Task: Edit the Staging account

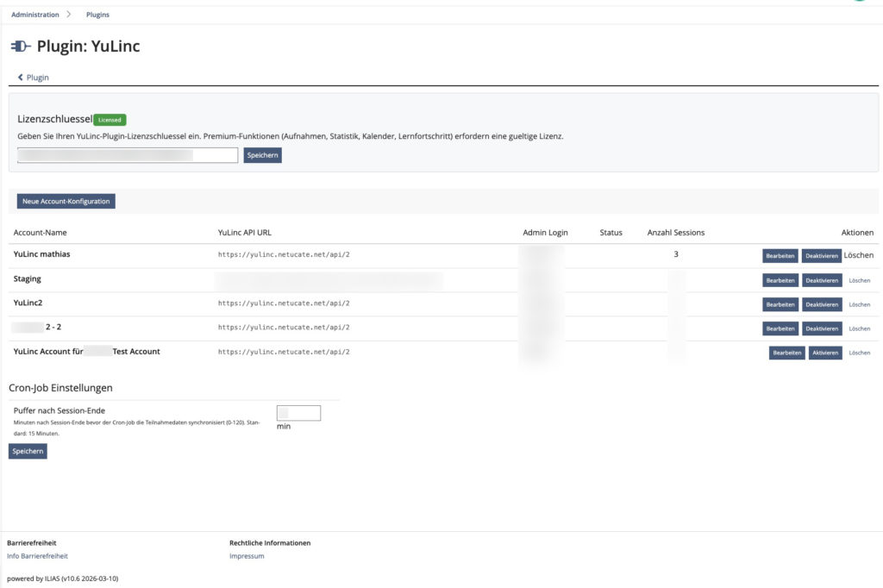Action: [x=780, y=280]
